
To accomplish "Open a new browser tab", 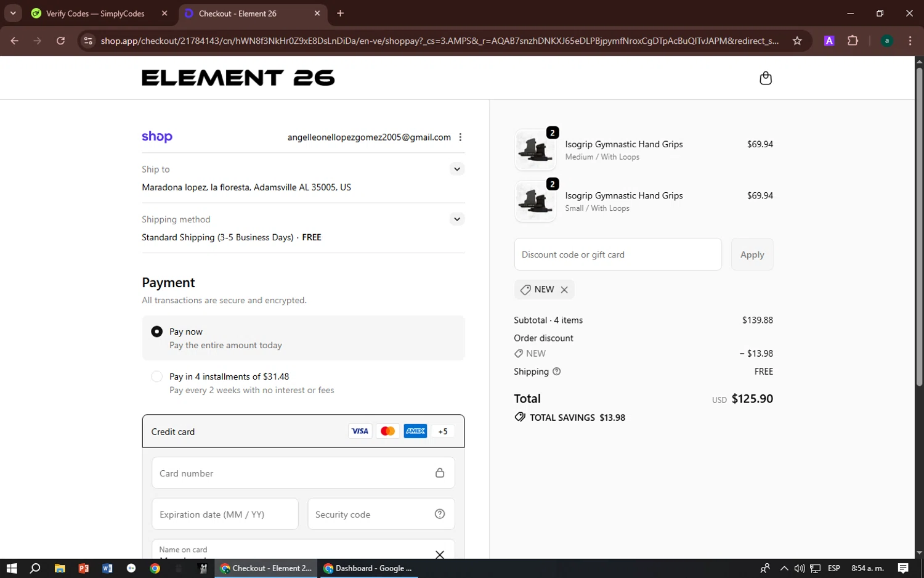I will coord(340,14).
